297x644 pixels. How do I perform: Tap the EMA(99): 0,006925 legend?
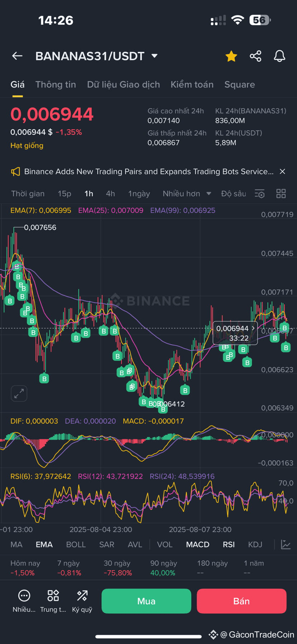(183, 211)
